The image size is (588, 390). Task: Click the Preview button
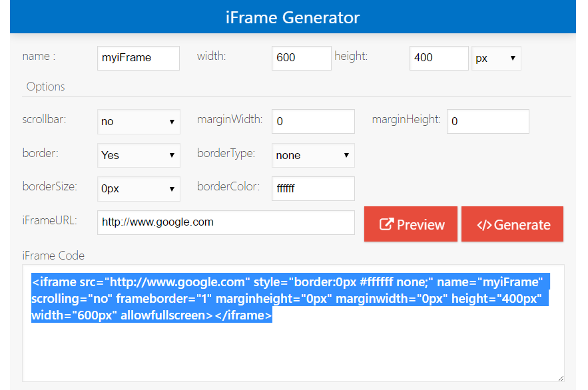click(410, 224)
